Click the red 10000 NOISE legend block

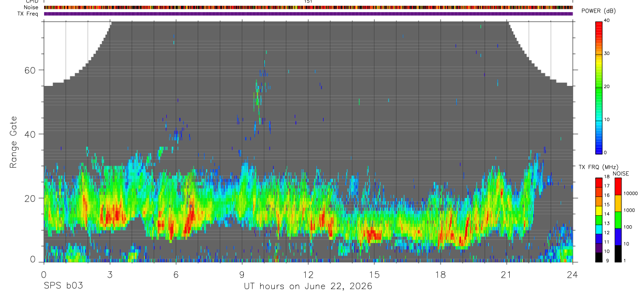click(618, 186)
